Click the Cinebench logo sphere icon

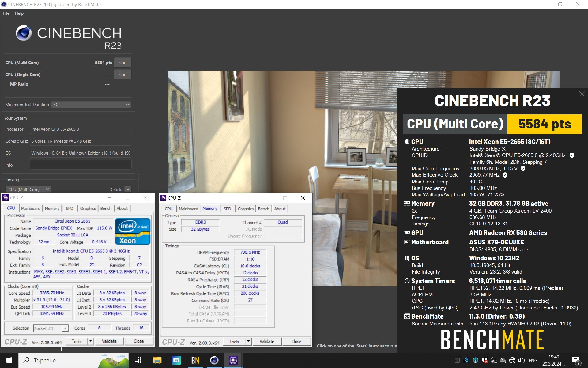point(24,33)
